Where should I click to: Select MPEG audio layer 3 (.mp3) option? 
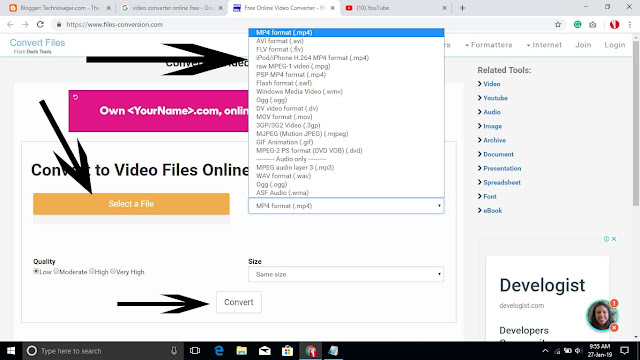click(346, 167)
